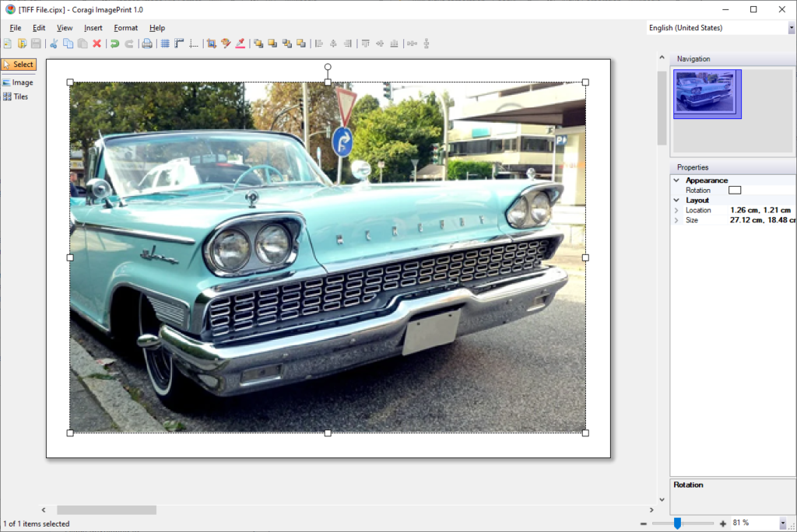Click the horizontal scrollbar left arrow
This screenshot has width=797, height=532.
point(44,509)
